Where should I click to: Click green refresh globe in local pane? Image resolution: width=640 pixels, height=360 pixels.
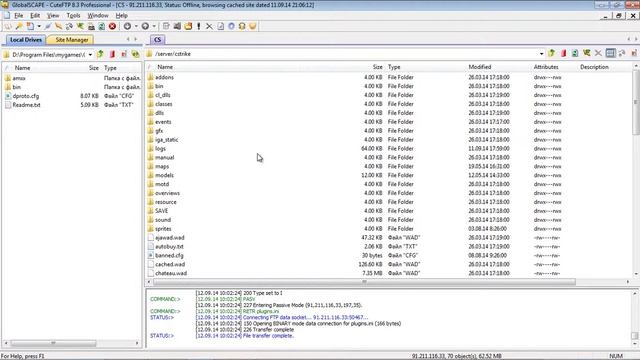[x=136, y=54]
